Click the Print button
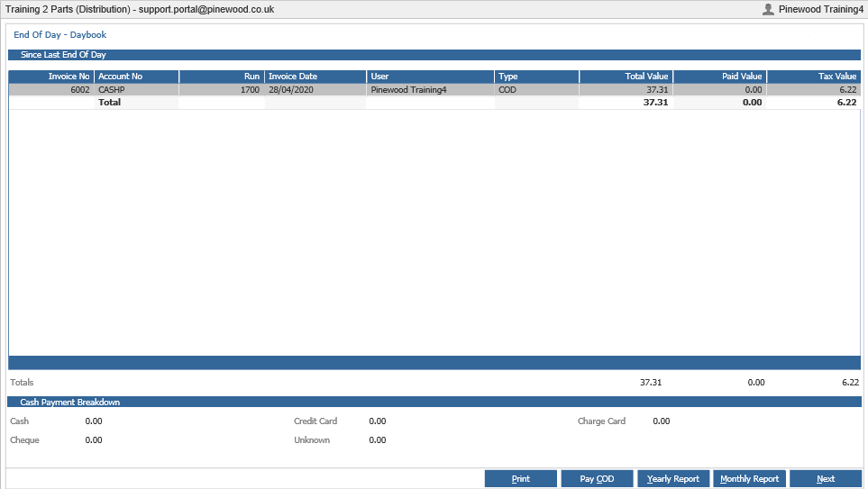Viewport: 868px width, 489px height. pyautogui.click(x=520, y=478)
